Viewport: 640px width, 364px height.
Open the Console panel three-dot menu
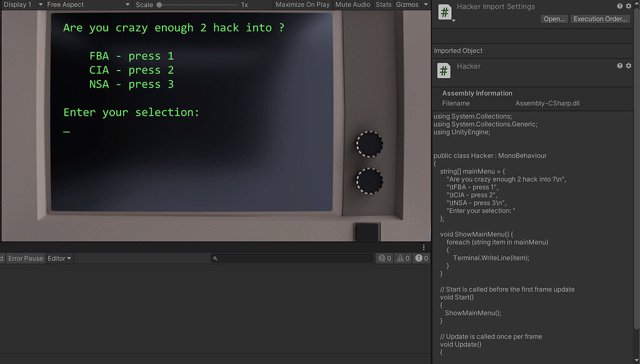click(424, 247)
